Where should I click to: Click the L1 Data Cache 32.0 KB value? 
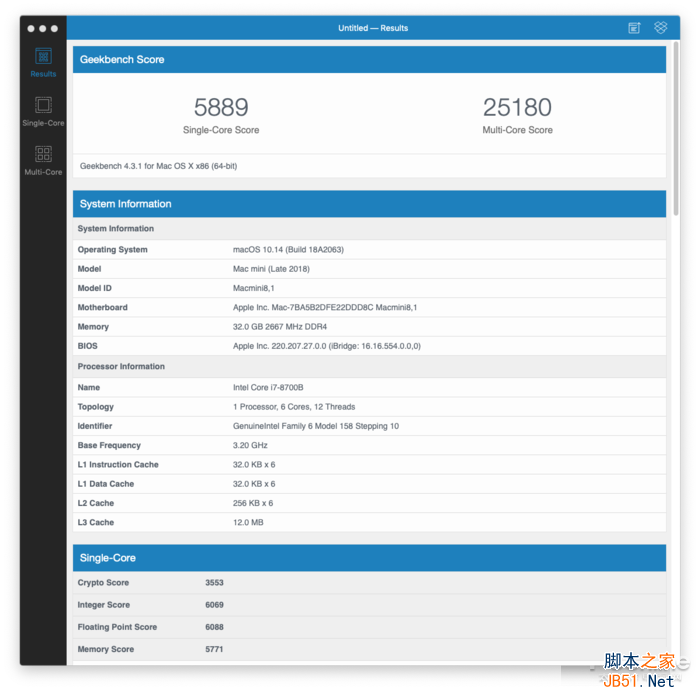[x=254, y=484]
